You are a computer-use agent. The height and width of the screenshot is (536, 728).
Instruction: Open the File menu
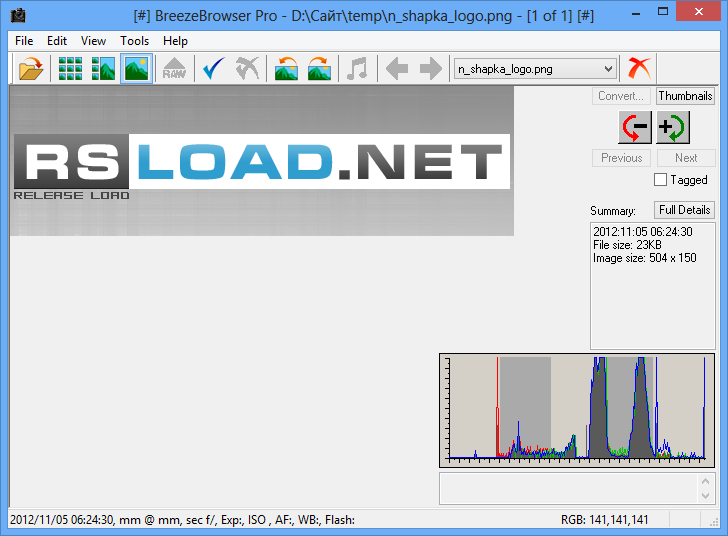[24, 41]
